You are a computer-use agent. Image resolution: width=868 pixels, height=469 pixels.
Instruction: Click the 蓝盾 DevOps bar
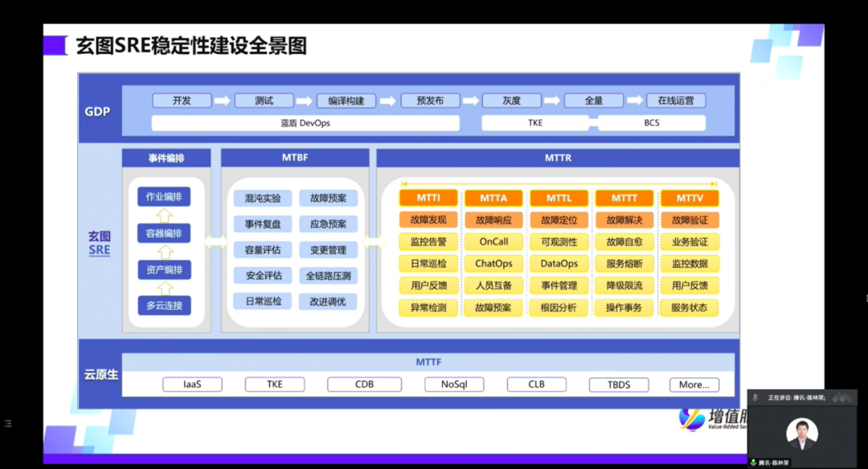pos(305,123)
